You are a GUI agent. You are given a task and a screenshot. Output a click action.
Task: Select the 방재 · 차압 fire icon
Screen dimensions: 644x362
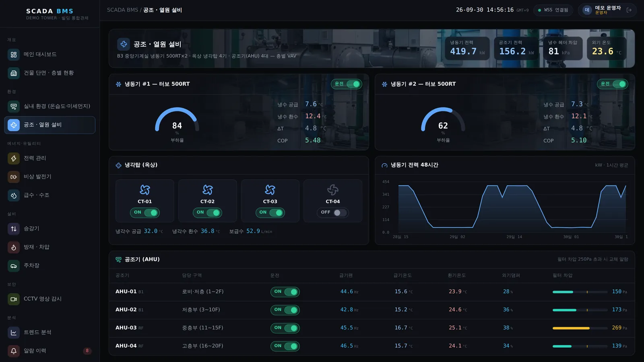[x=14, y=247]
